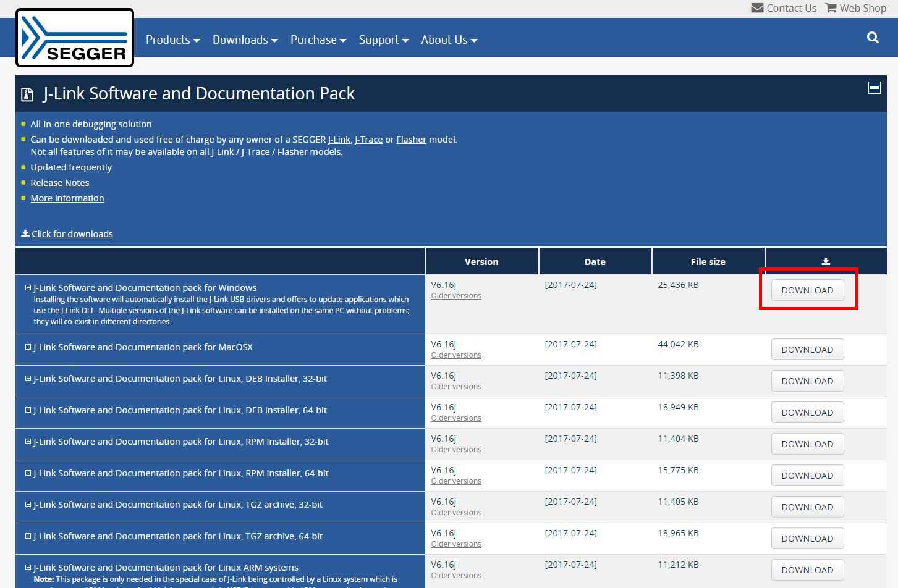898x588 pixels.
Task: Download the Linux TGZ 64-bit archive
Action: tap(807, 539)
